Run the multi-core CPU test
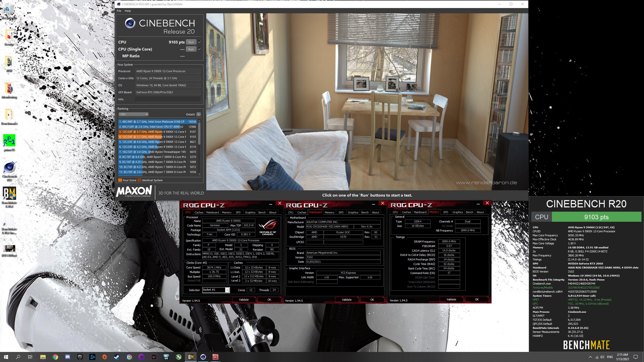The height and width of the screenshot is (362, 644). [191, 42]
